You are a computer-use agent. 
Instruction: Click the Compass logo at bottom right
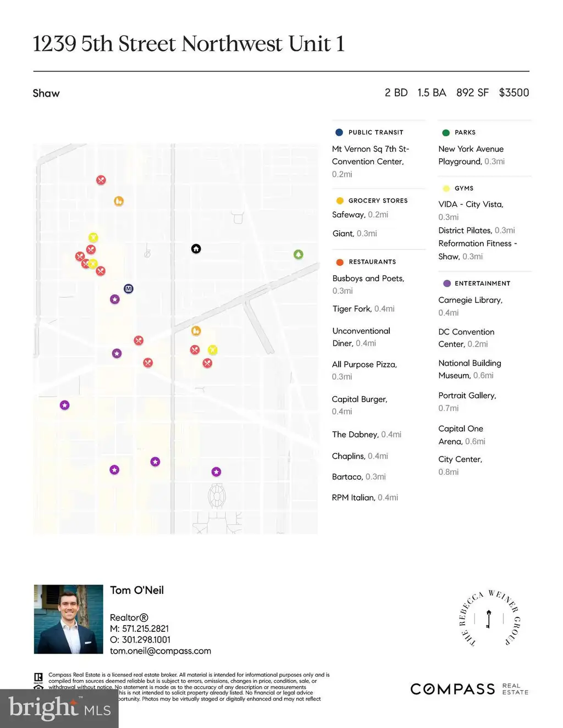coord(469,689)
